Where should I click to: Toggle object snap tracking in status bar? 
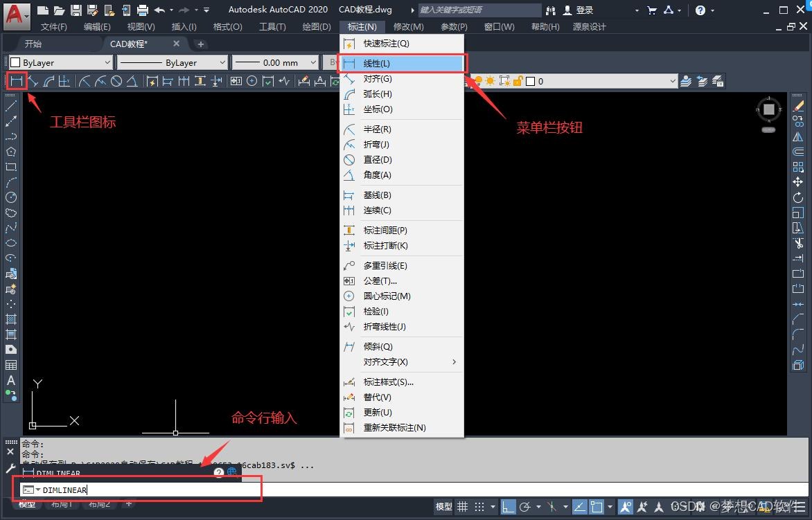(579, 507)
